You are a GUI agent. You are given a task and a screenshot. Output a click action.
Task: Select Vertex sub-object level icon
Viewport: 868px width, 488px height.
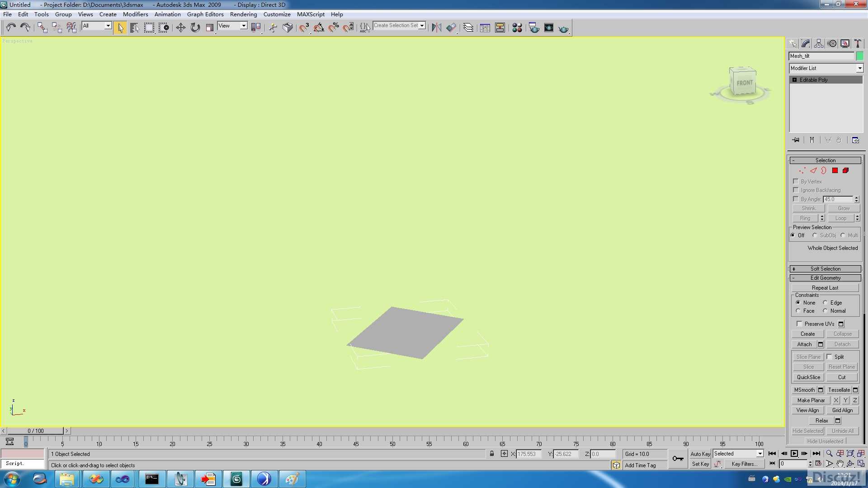point(802,170)
